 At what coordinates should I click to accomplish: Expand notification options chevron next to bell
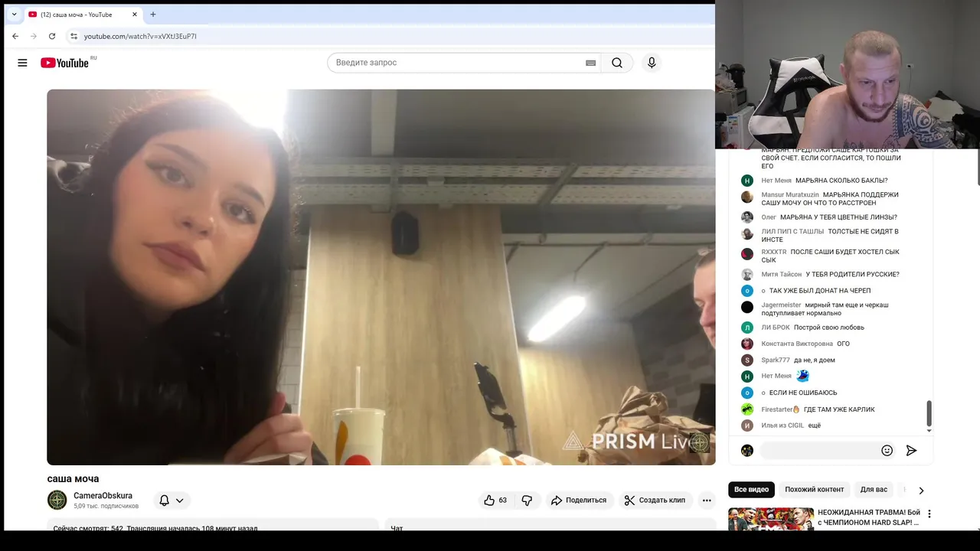click(180, 500)
